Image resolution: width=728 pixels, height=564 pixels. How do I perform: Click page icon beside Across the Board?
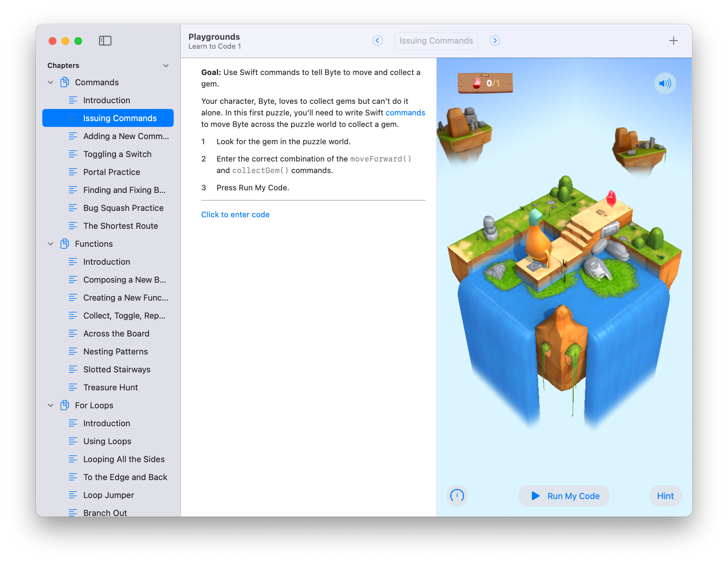click(73, 333)
